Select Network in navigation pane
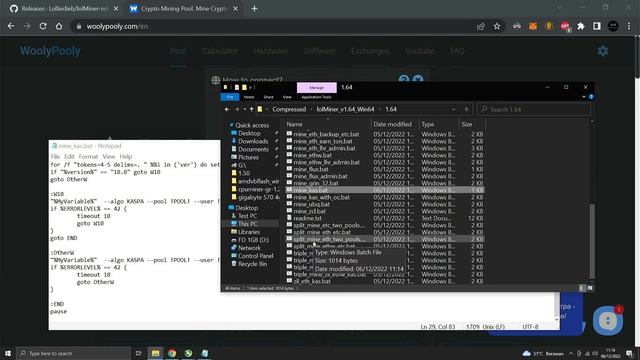Viewport: 640px width, 360px height. pyautogui.click(x=249, y=248)
